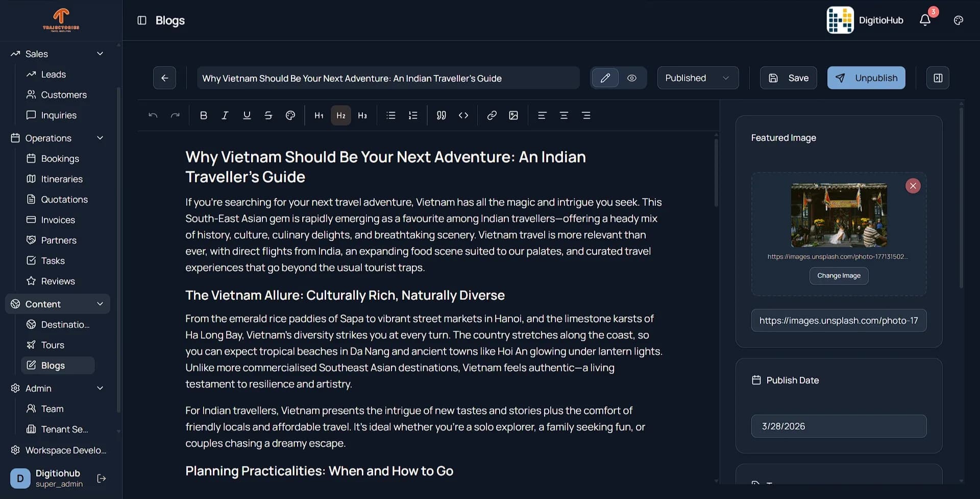Select Blogs in sidebar

tap(58, 365)
